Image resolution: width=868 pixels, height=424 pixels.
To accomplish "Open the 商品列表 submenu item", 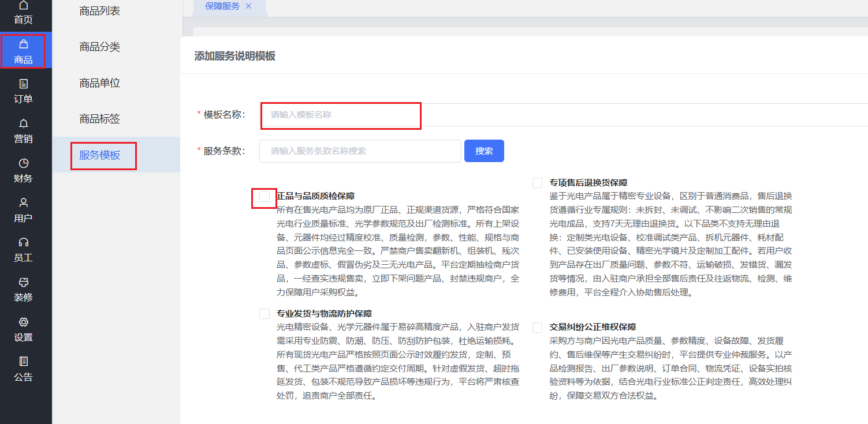I will coord(100,11).
